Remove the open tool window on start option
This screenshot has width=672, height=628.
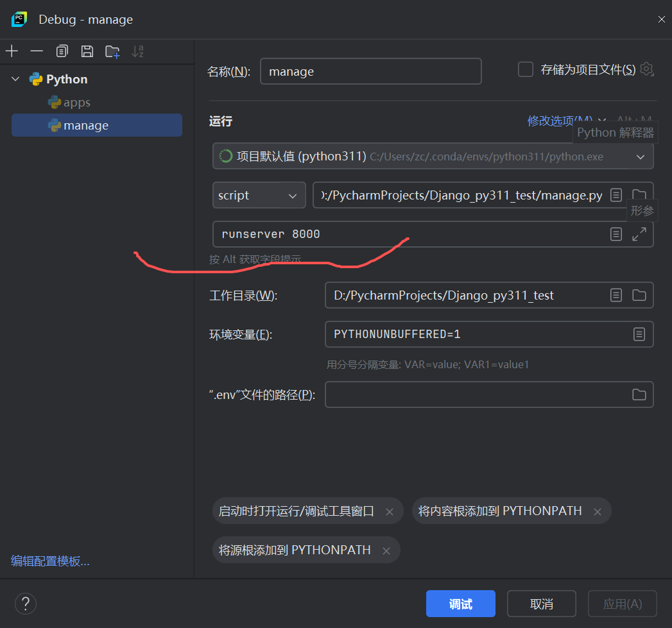tap(390, 512)
